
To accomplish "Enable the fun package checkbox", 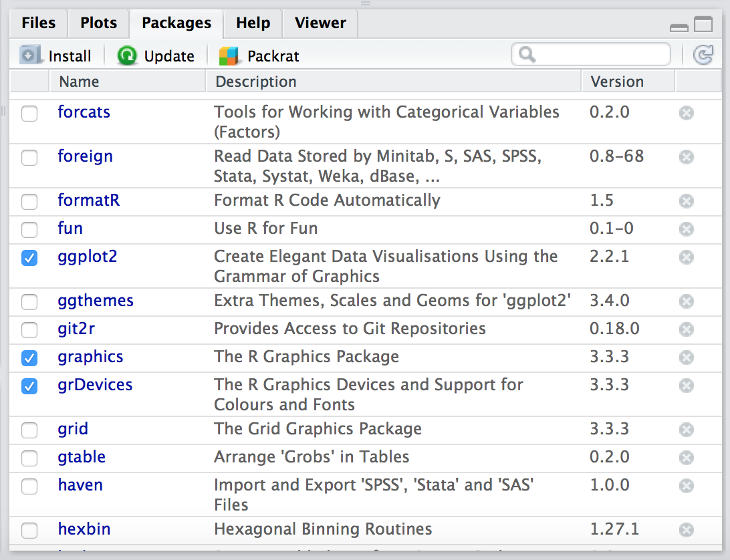I will [29, 229].
